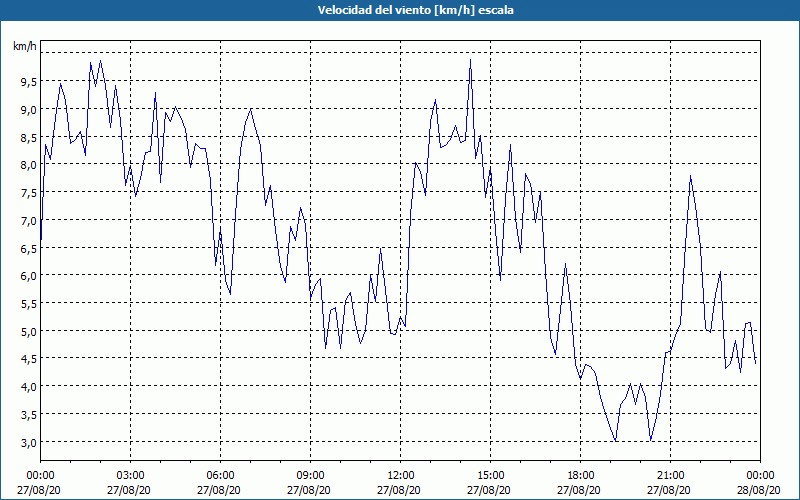Click the "km/h" unit label on the axis
The width and height of the screenshot is (800, 500).
point(24,46)
